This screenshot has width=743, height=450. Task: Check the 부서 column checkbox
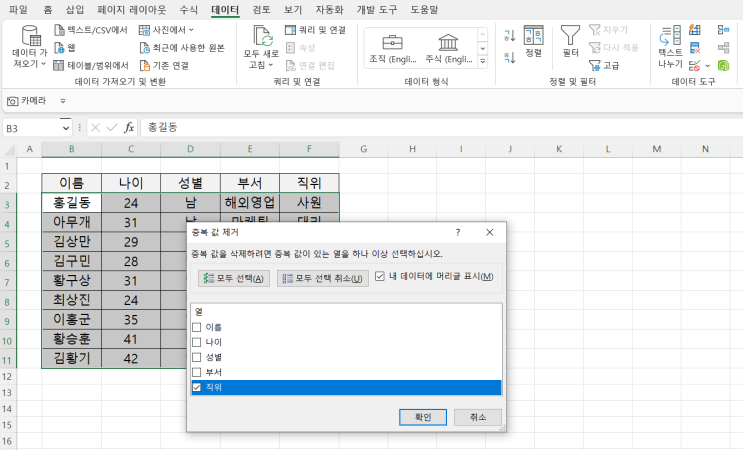197,372
